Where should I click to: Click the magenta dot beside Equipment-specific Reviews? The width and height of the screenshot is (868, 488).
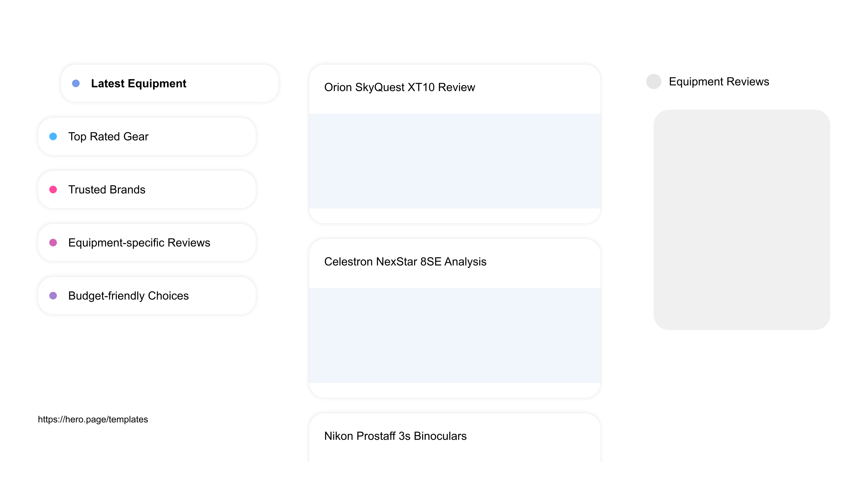[x=53, y=243]
